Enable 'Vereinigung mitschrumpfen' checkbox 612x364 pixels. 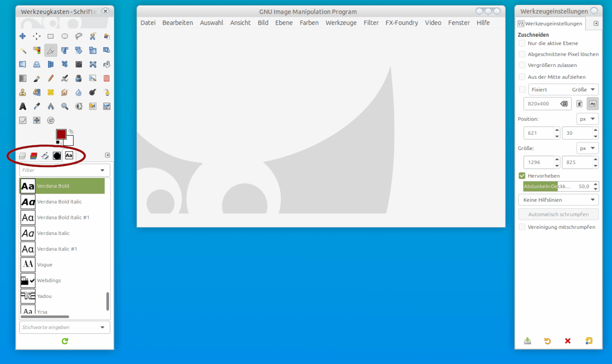tap(522, 227)
